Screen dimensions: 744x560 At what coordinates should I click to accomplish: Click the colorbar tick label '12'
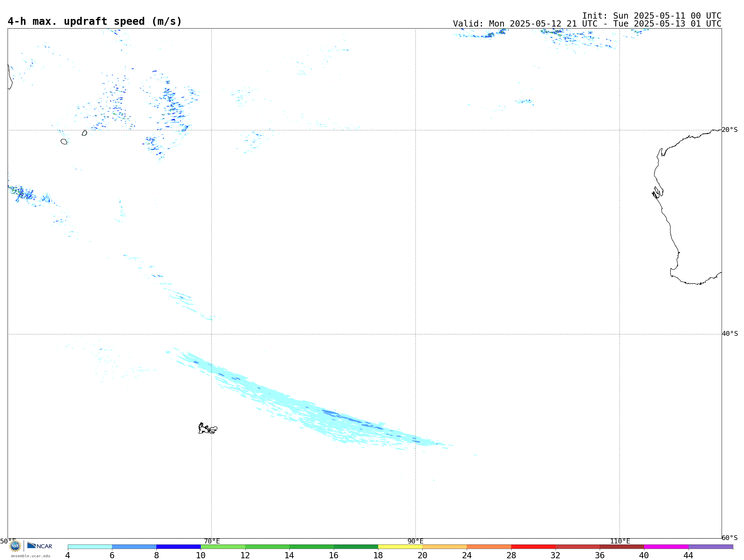[245, 555]
